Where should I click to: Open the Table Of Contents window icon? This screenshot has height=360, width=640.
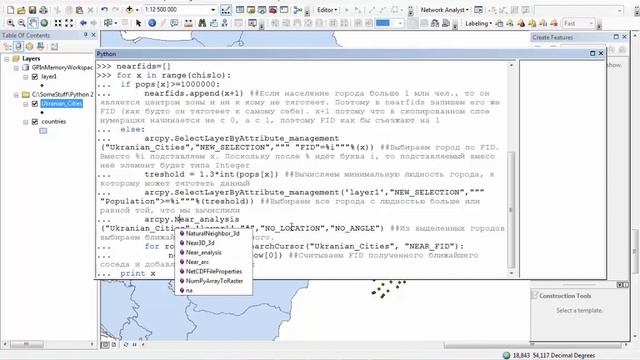point(240,10)
